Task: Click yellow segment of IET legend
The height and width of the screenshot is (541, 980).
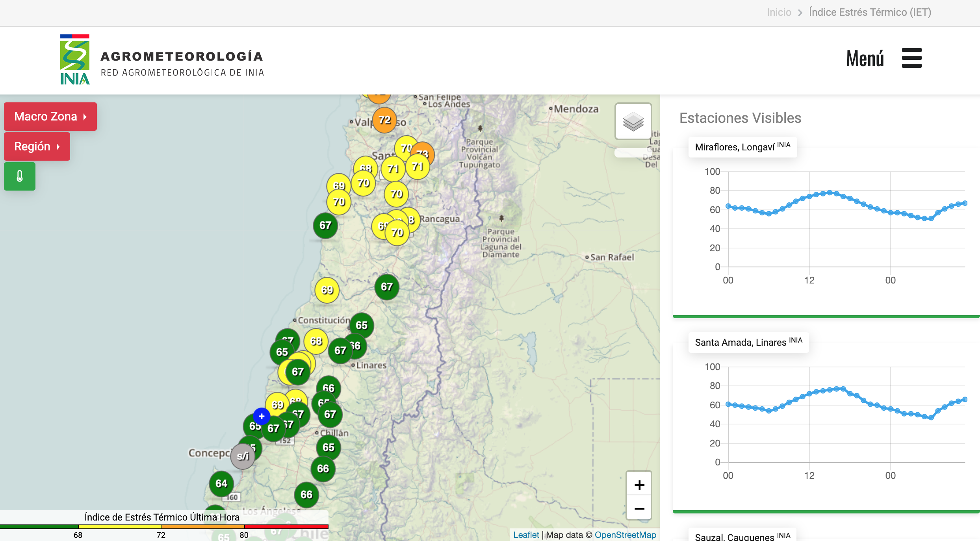Action: (x=120, y=527)
